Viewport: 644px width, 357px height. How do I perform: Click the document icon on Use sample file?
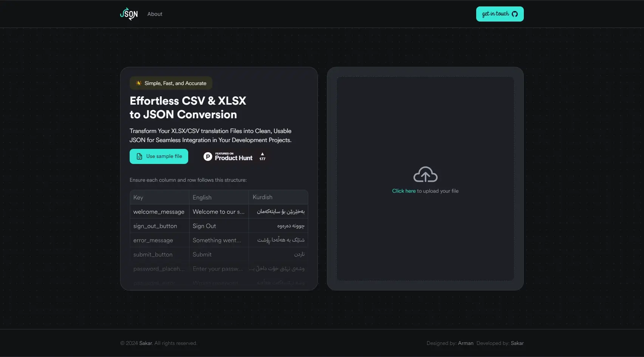point(139,156)
